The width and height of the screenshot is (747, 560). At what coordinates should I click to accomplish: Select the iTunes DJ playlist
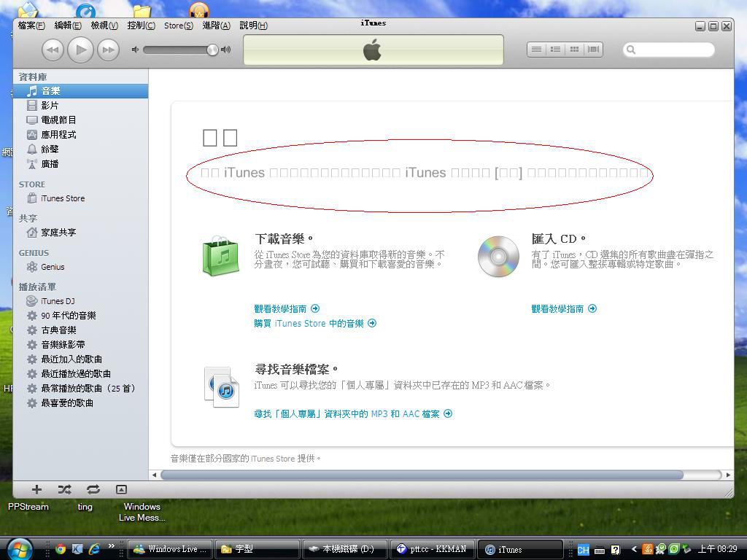click(x=80, y=301)
